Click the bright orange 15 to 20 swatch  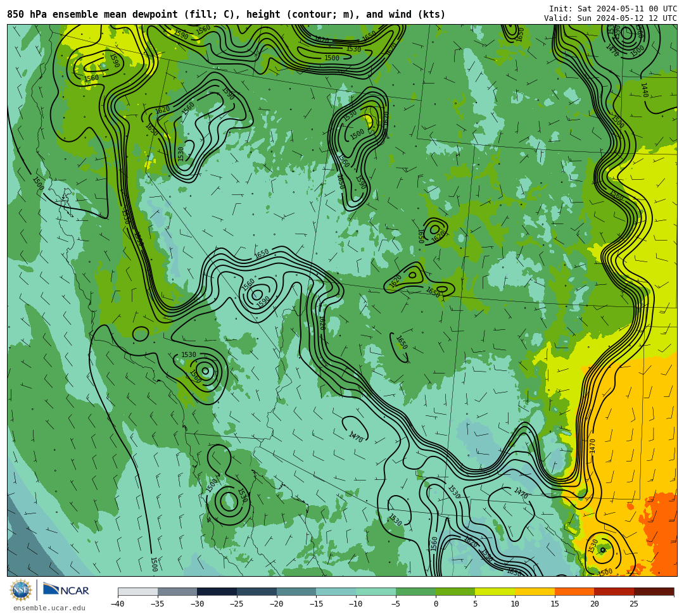(x=574, y=591)
